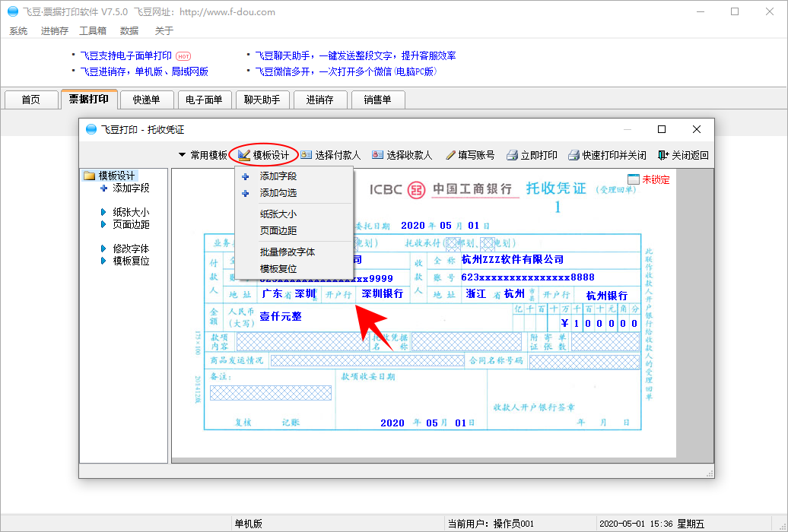Open the 飞豆微信多开 promo link
This screenshot has height=532, width=788.
click(346, 72)
